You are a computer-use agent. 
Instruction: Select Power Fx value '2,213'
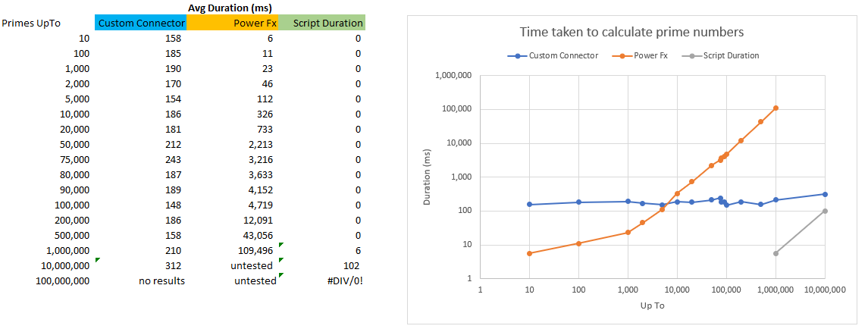[262, 145]
